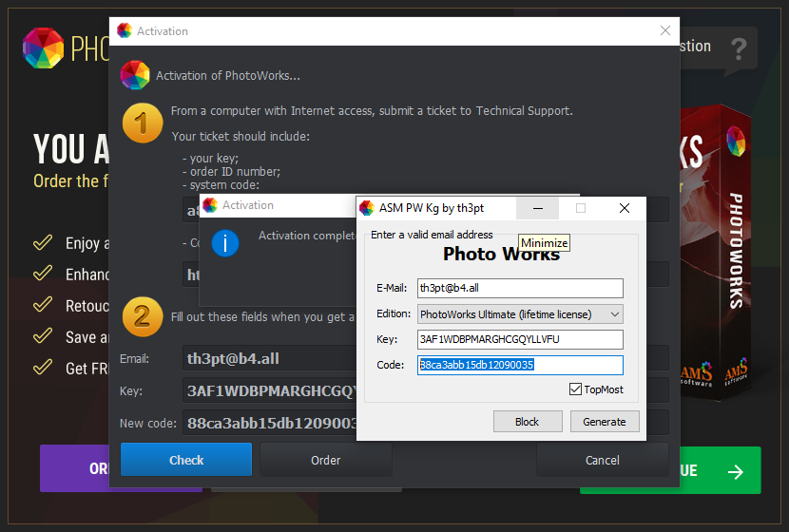789x532 pixels.
Task: Click the PhotoWorks gem logo beside activation heading
Action: tap(135, 75)
